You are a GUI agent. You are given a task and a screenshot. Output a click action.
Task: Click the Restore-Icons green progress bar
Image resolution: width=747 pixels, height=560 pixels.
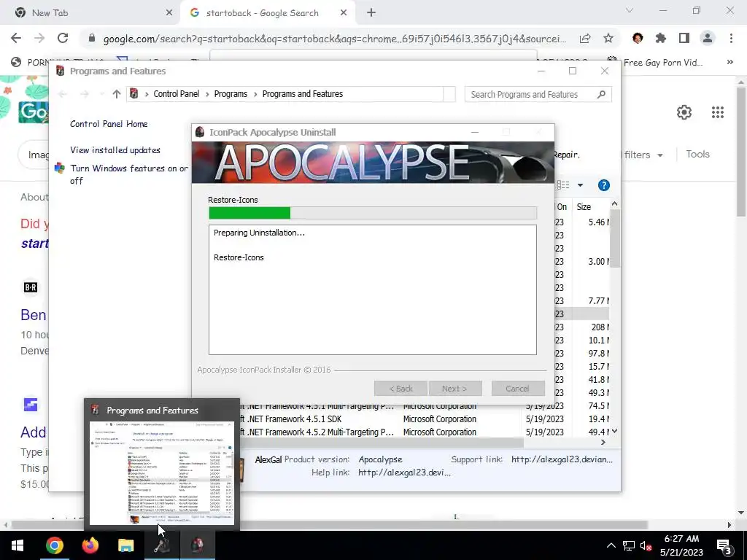[x=249, y=213]
